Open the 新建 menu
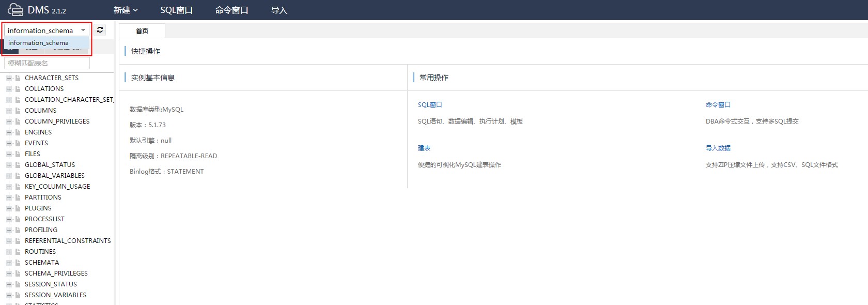The width and height of the screenshot is (868, 305). pyautogui.click(x=126, y=10)
